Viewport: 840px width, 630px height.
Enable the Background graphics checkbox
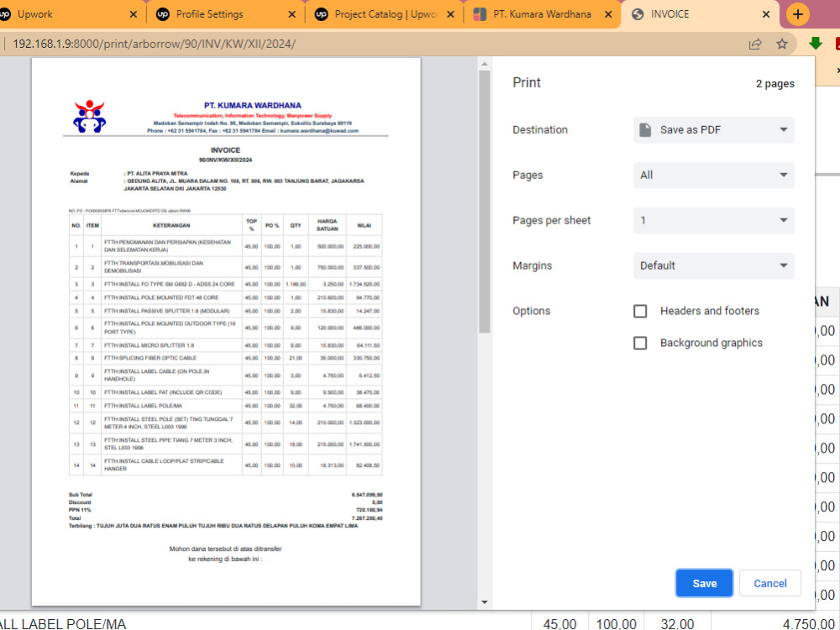[x=640, y=343]
